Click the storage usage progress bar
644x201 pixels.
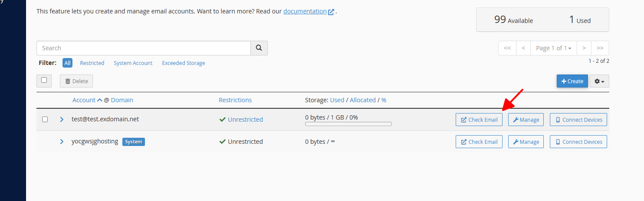tap(348, 124)
